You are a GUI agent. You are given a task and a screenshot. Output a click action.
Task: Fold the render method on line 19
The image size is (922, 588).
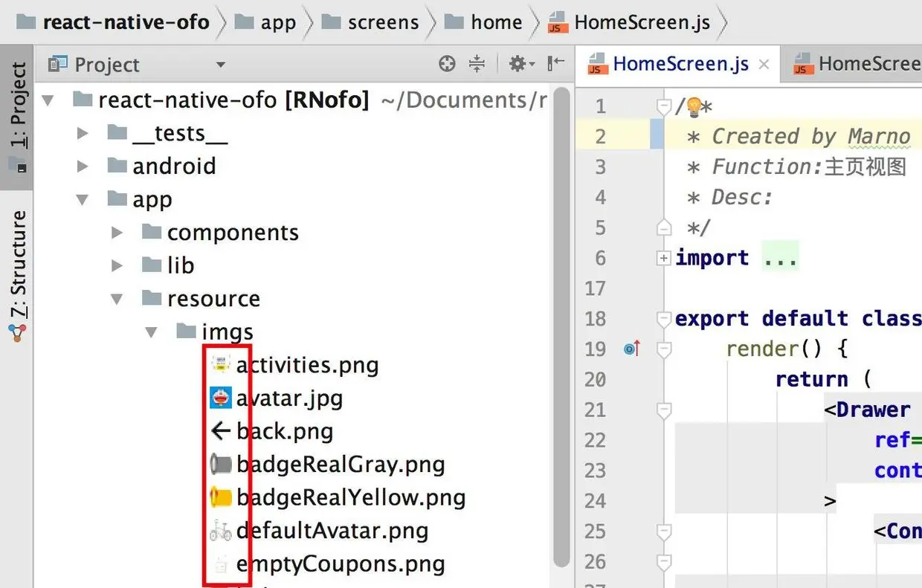[664, 348]
